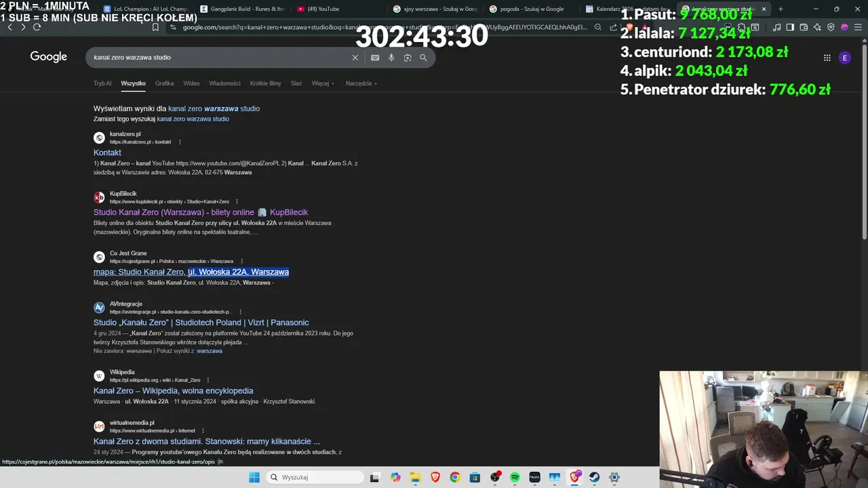Click the corrected query kanal zero warszawa studio

(x=214, y=108)
